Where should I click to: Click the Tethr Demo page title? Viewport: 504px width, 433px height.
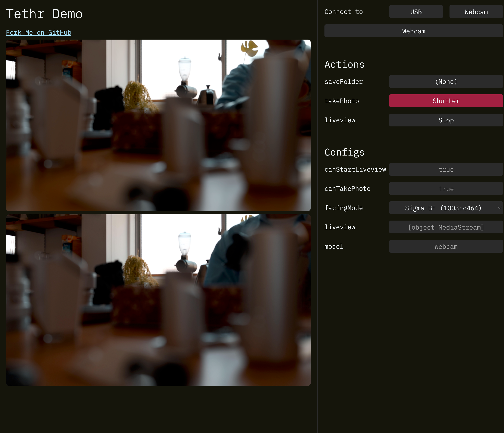44,14
